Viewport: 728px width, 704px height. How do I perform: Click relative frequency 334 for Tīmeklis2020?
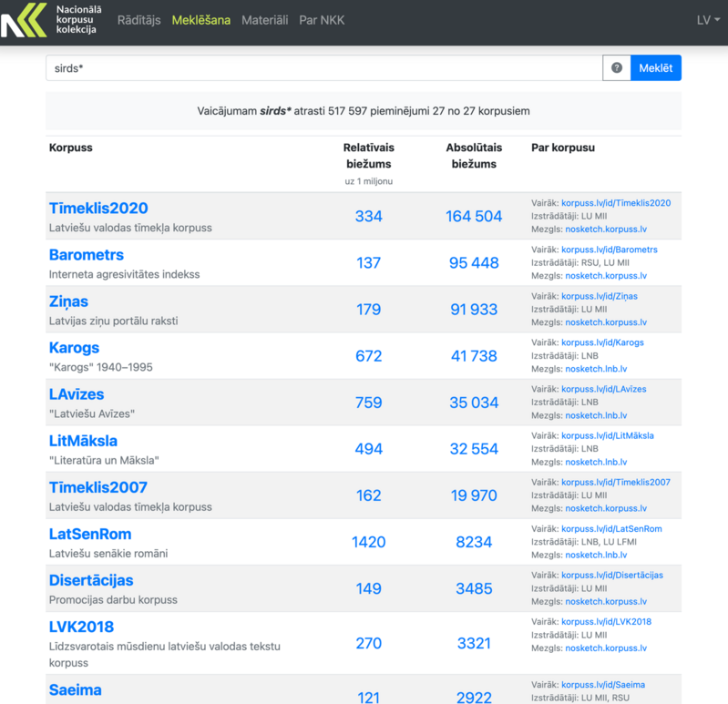point(369,216)
